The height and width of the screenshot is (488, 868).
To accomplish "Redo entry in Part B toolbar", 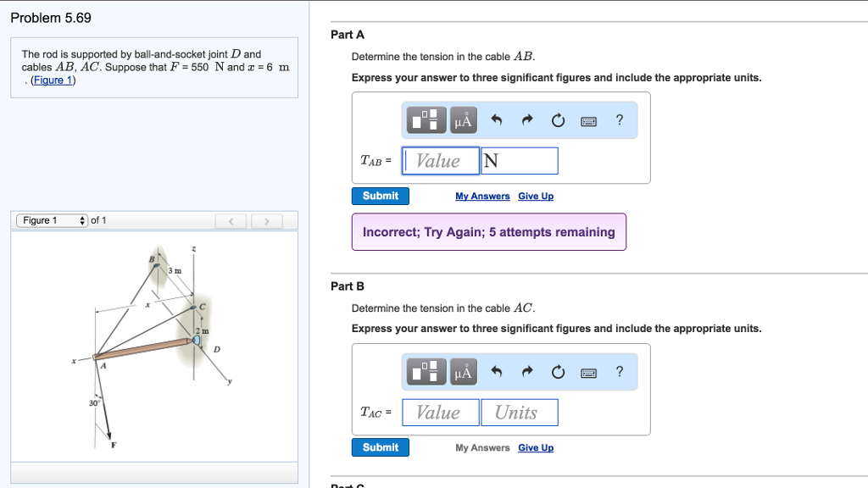I will click(527, 371).
